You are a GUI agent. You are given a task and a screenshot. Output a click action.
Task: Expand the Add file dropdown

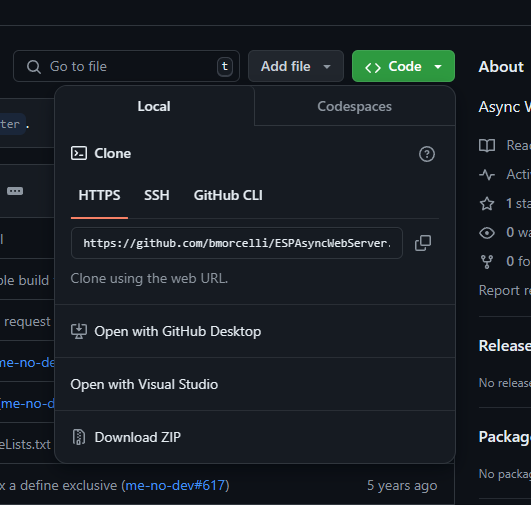click(296, 66)
